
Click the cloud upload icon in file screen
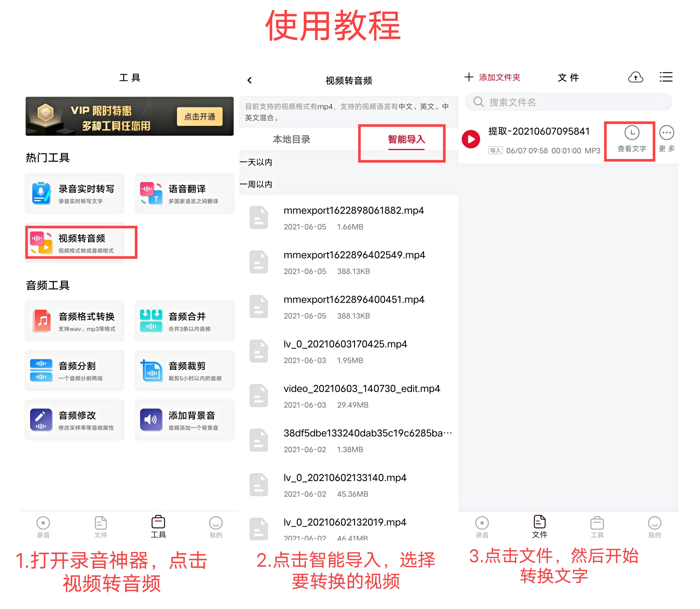point(636,77)
